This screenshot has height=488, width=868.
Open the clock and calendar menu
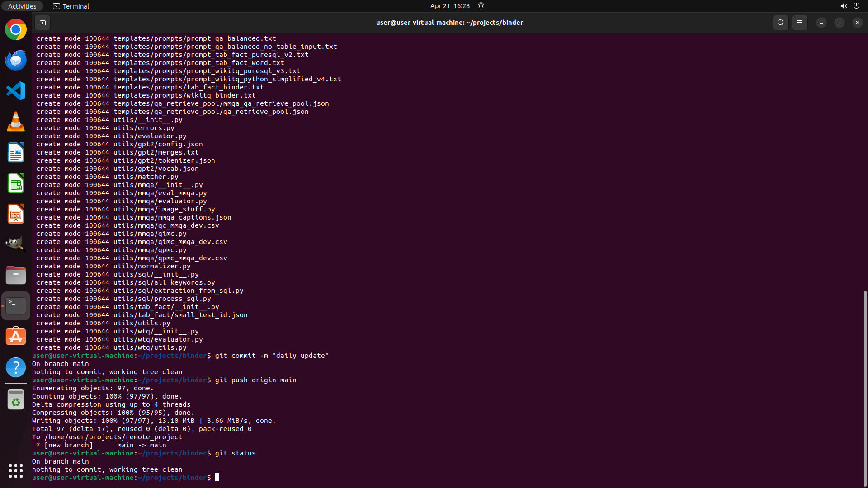point(449,6)
